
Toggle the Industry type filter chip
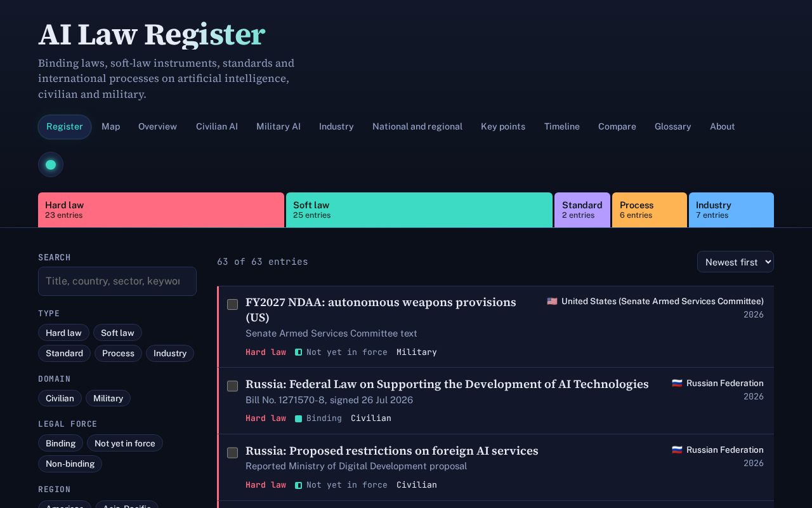pyautogui.click(x=170, y=353)
